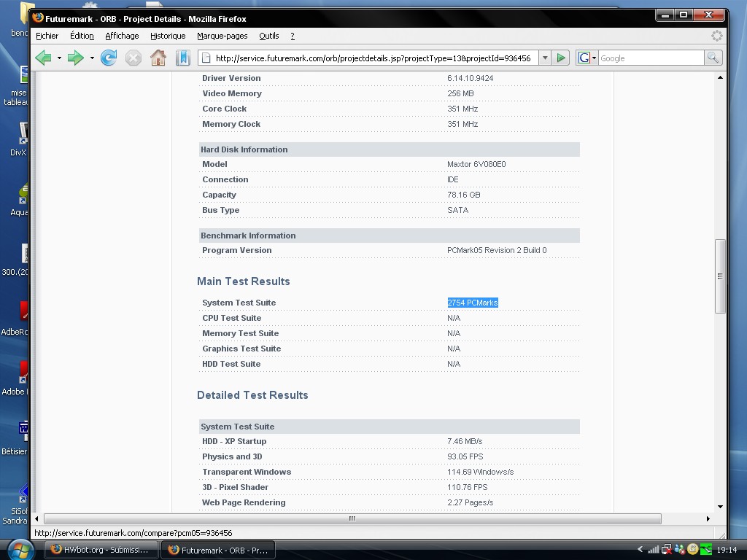Click driver version 6.14.10.9424 value
Image resolution: width=747 pixels, height=560 pixels.
pos(471,78)
